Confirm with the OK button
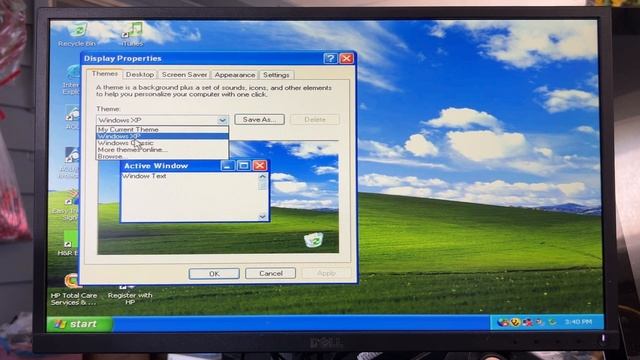640x360 pixels. (214, 273)
